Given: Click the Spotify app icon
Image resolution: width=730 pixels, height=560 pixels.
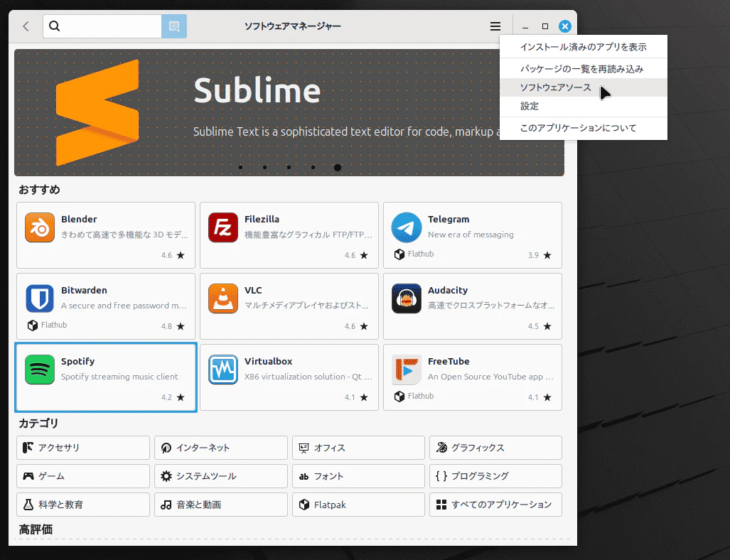Looking at the screenshot, I should (x=40, y=370).
